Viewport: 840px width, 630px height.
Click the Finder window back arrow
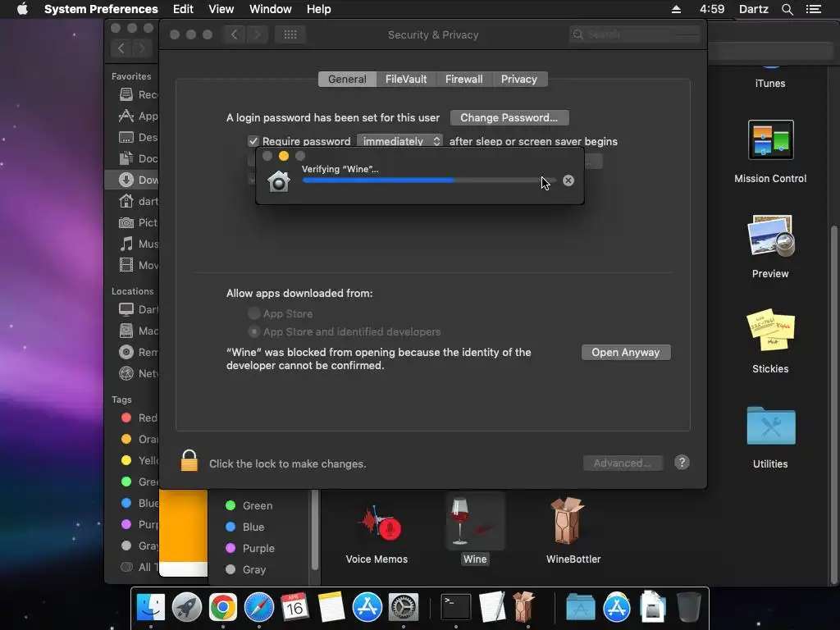[121, 48]
